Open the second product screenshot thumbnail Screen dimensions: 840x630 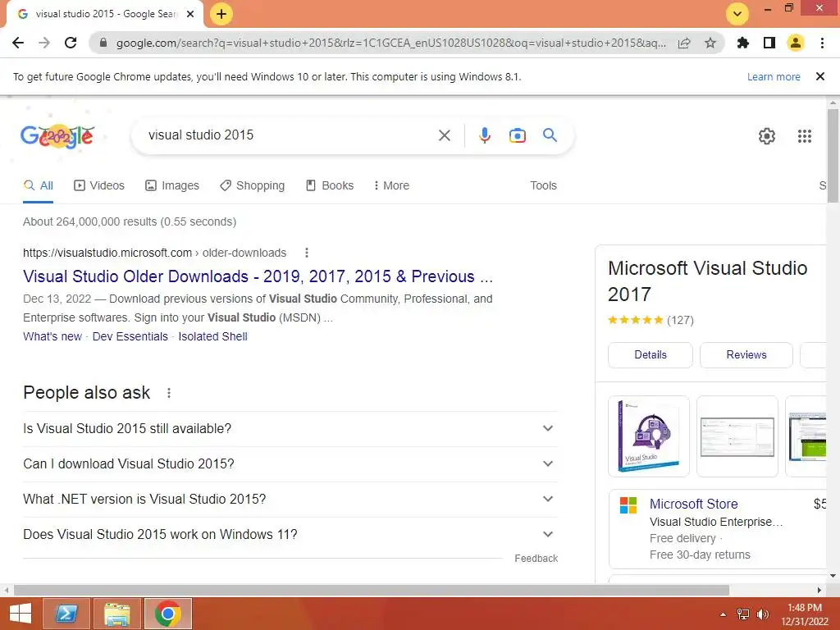737,436
